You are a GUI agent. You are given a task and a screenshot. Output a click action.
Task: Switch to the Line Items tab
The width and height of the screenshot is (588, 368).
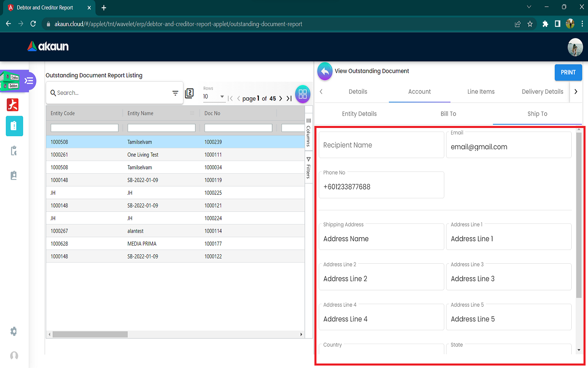click(x=481, y=92)
